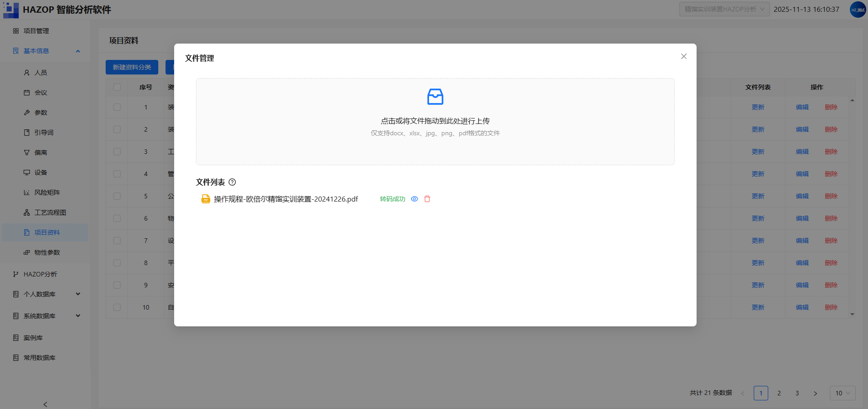Click the 参数 wrench icon
Image resolution: width=868 pixels, height=409 pixels.
[x=27, y=113]
